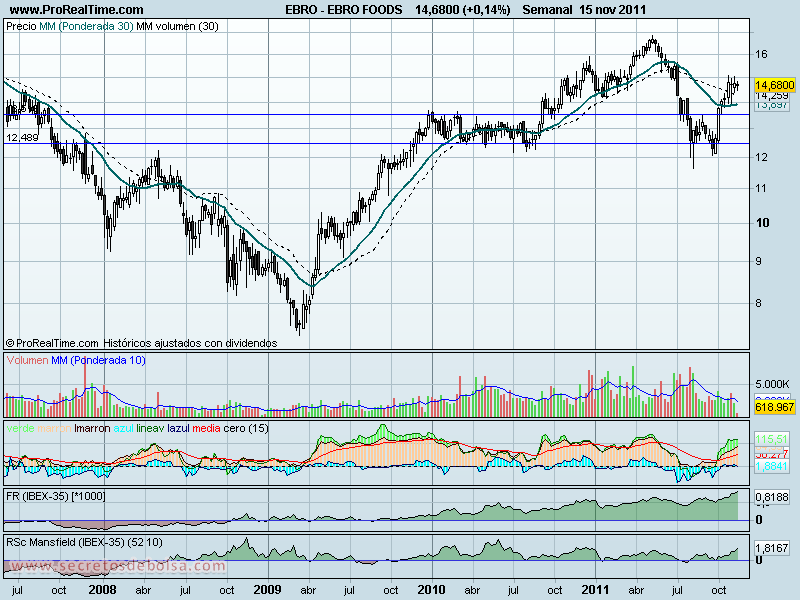800x600 pixels.
Task: Click the 2009 year label on time axis
Action: coord(267,590)
